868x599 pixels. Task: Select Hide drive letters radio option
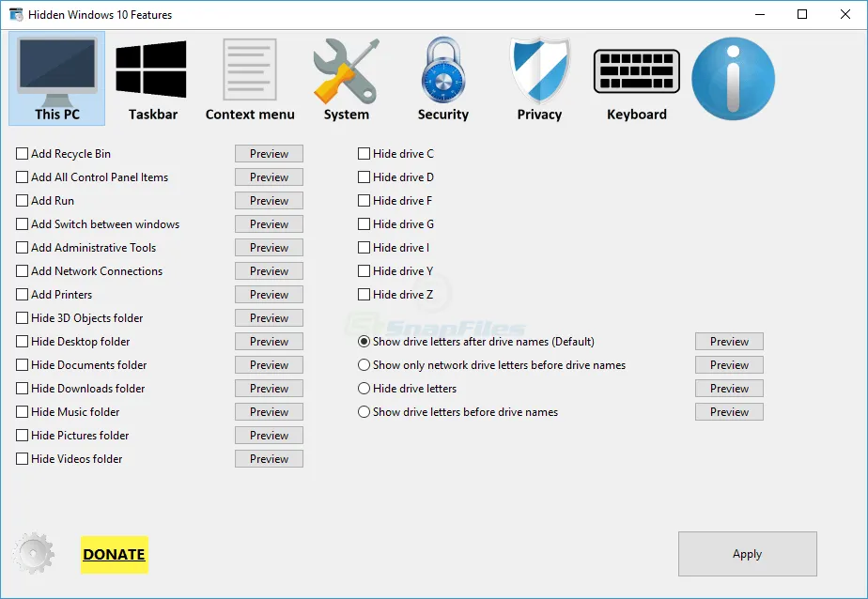(364, 389)
